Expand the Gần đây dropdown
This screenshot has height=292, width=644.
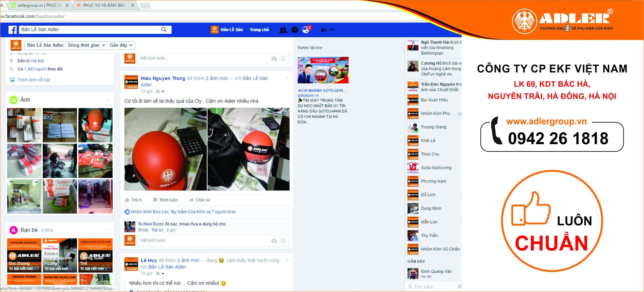point(121,45)
